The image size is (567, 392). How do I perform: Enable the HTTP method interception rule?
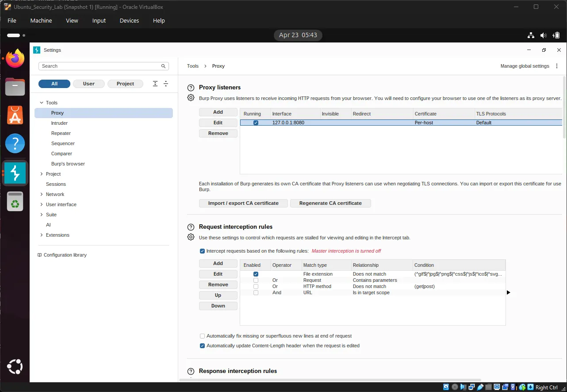(256, 286)
